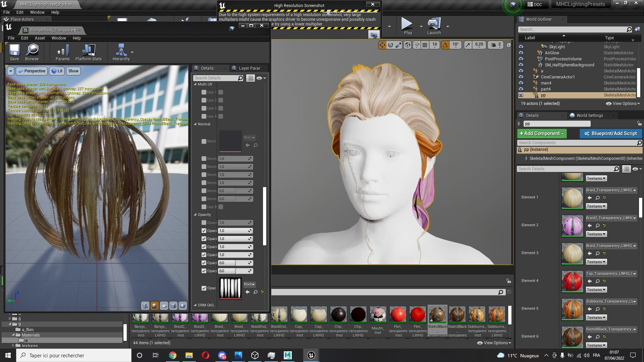Image resolution: width=644 pixels, height=362 pixels.
Task: Collapse the Normal section
Action: (195, 124)
